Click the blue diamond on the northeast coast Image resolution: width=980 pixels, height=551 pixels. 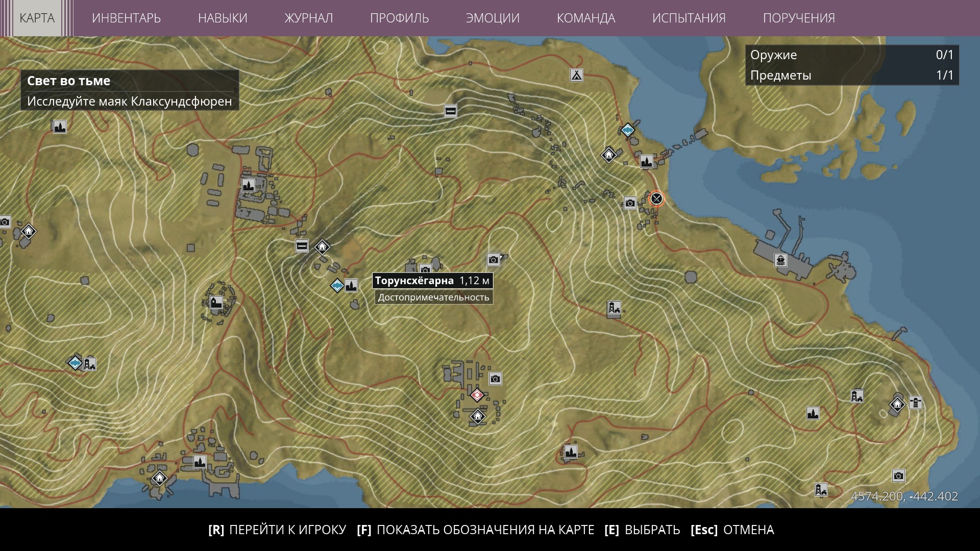627,130
